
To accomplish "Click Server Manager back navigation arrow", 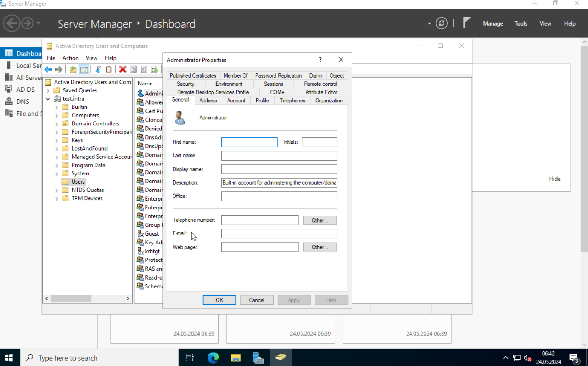I will [x=11, y=23].
